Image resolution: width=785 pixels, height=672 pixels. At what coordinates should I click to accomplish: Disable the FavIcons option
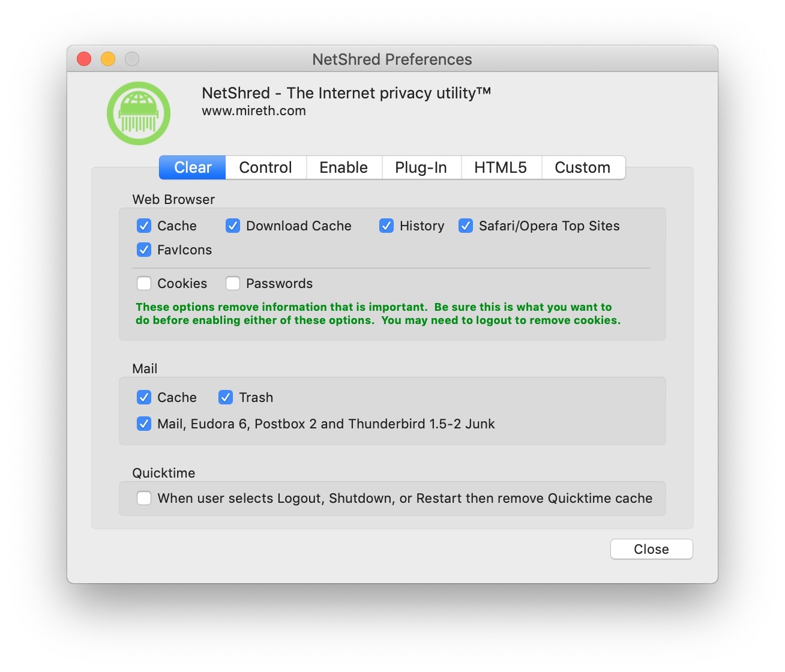tap(144, 250)
